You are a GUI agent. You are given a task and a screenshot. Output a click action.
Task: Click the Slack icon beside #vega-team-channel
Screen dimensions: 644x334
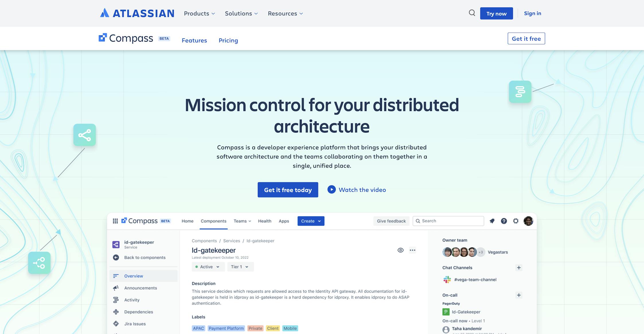447,279
